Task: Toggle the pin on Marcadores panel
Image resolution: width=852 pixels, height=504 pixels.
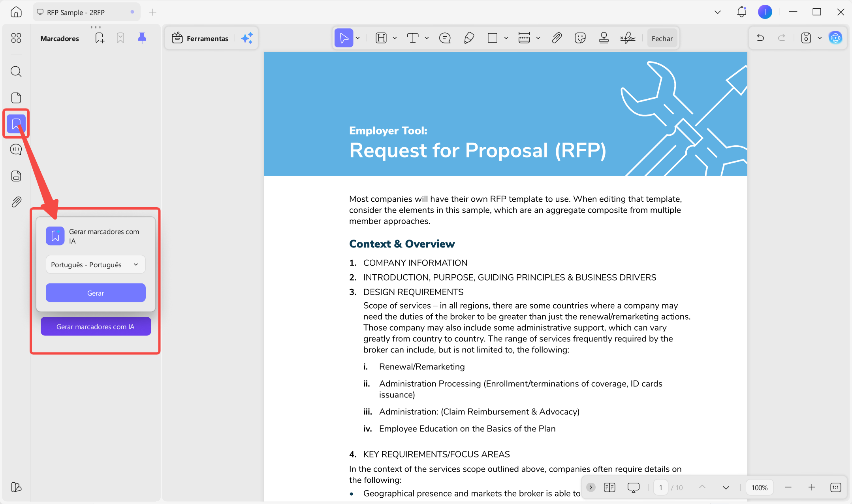Action: (x=142, y=38)
